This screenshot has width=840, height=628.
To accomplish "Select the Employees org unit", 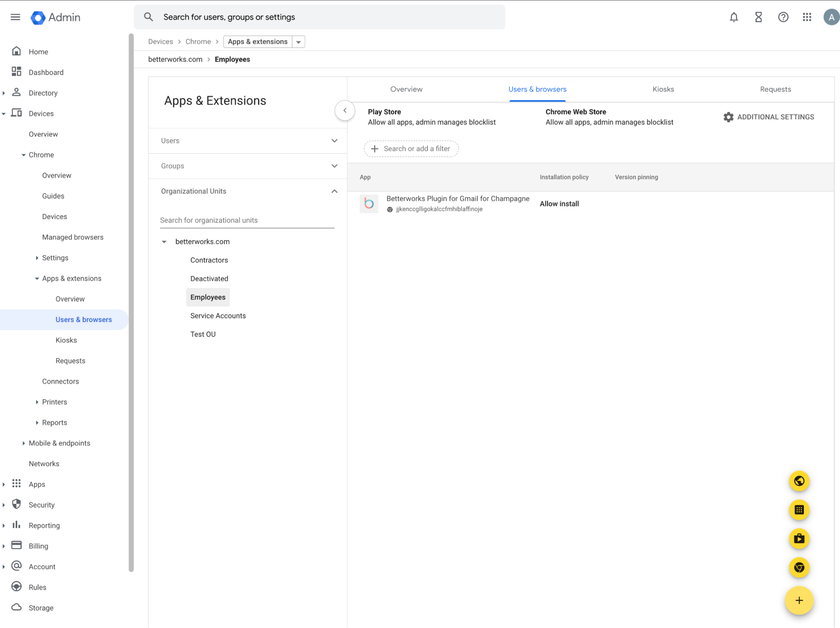I will coord(208,297).
